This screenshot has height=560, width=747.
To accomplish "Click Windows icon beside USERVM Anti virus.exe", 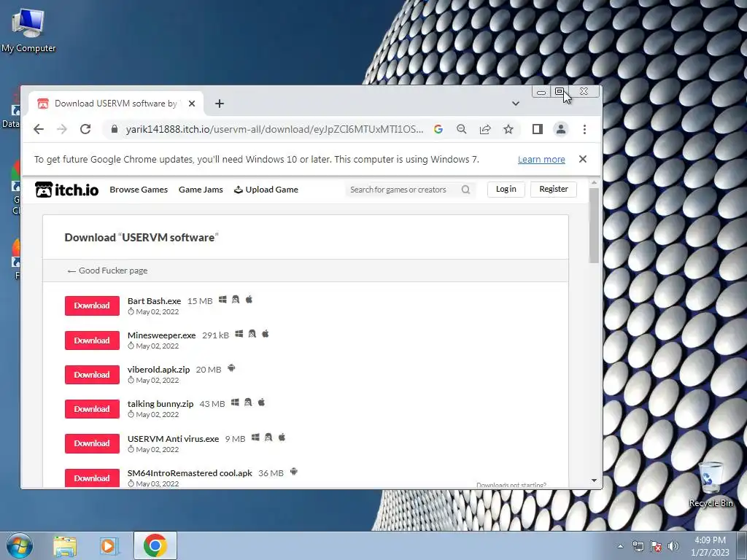I will (x=255, y=437).
